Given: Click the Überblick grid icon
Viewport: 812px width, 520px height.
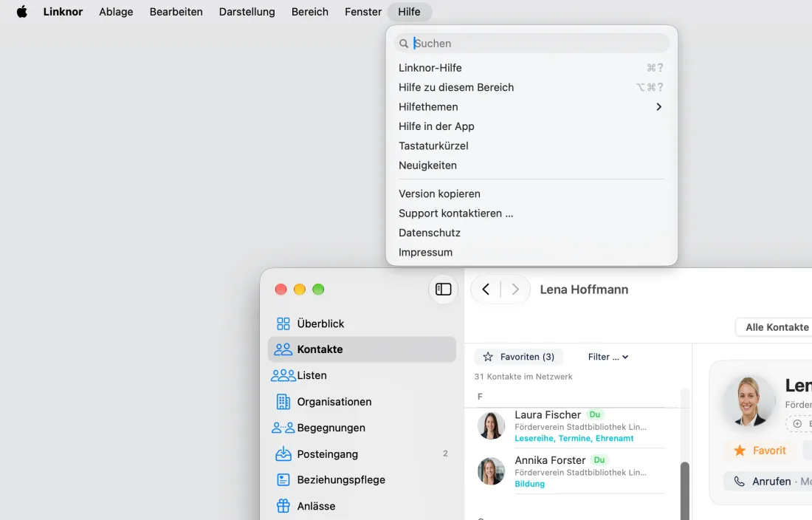Looking at the screenshot, I should [283, 324].
